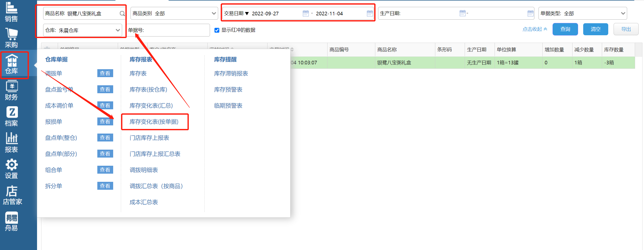
Task: Open 成本调价单 menu entry
Action: click(59, 106)
